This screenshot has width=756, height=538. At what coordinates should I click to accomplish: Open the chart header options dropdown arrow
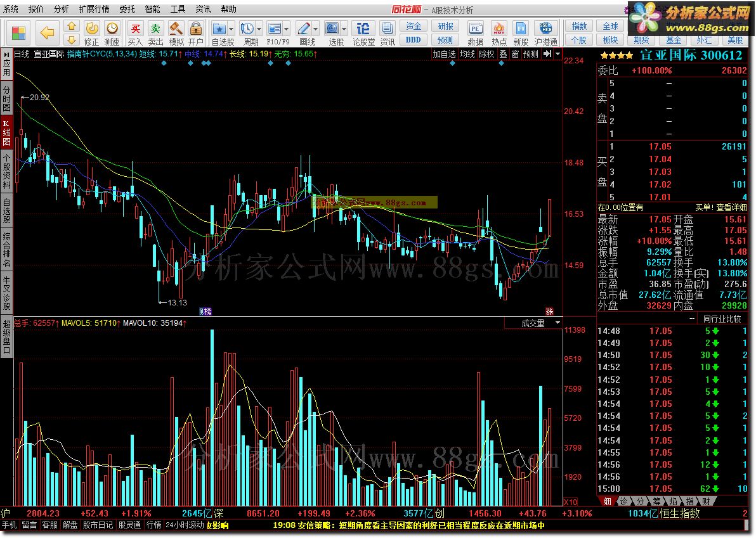tap(558, 54)
